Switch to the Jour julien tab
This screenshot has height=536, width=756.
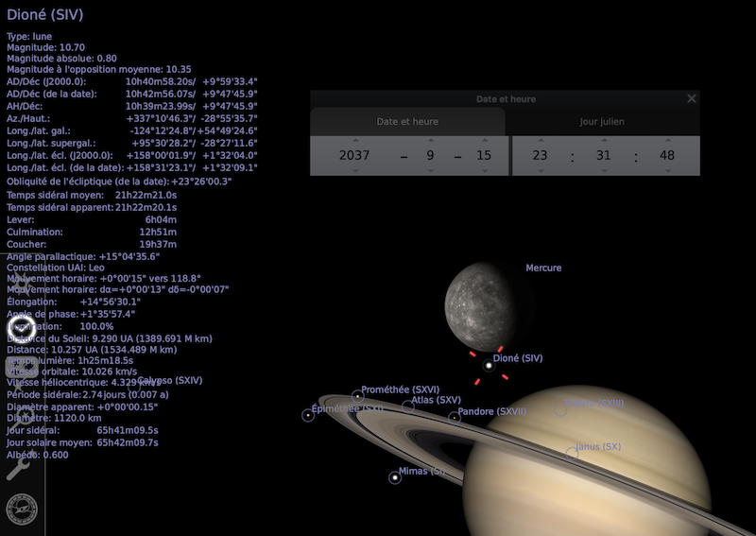coord(602,122)
